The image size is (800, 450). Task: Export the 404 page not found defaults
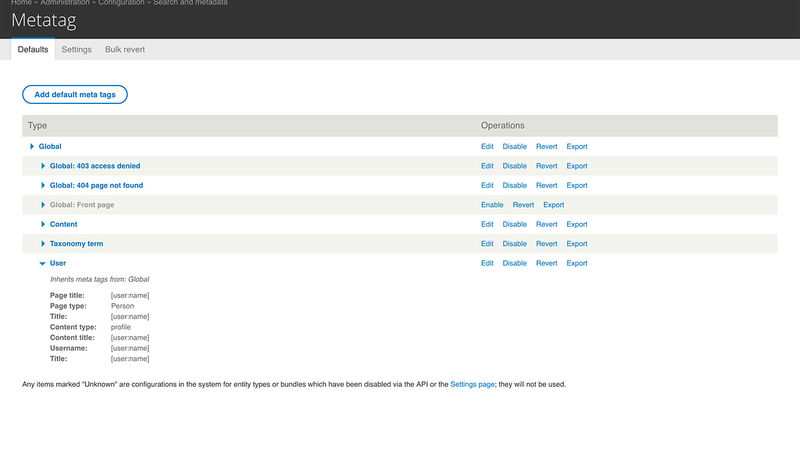point(577,185)
